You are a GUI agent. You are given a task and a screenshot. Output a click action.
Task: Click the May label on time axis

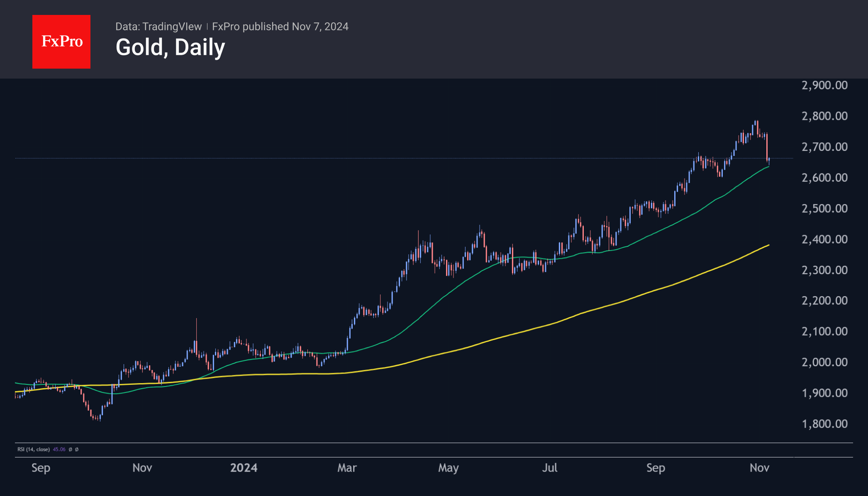tap(448, 468)
